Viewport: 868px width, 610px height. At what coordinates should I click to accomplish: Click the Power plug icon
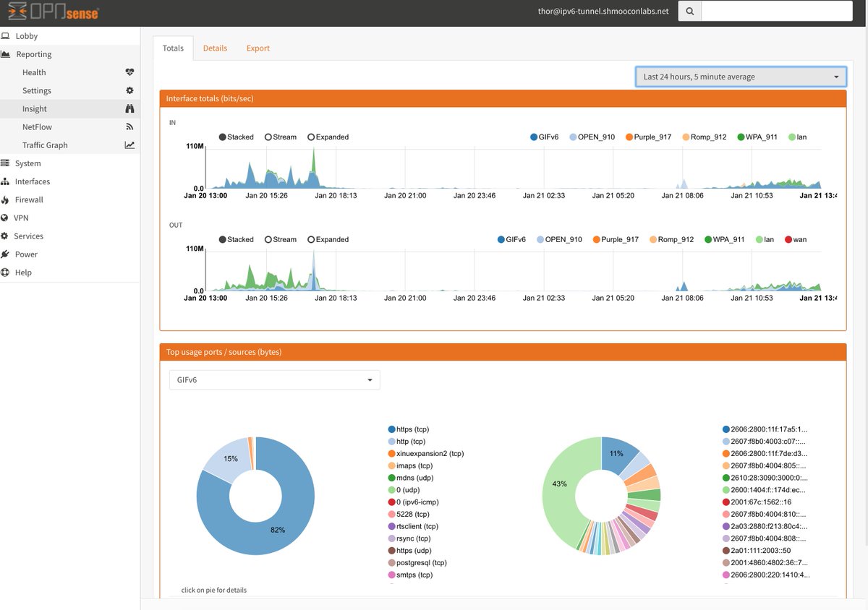click(5, 254)
